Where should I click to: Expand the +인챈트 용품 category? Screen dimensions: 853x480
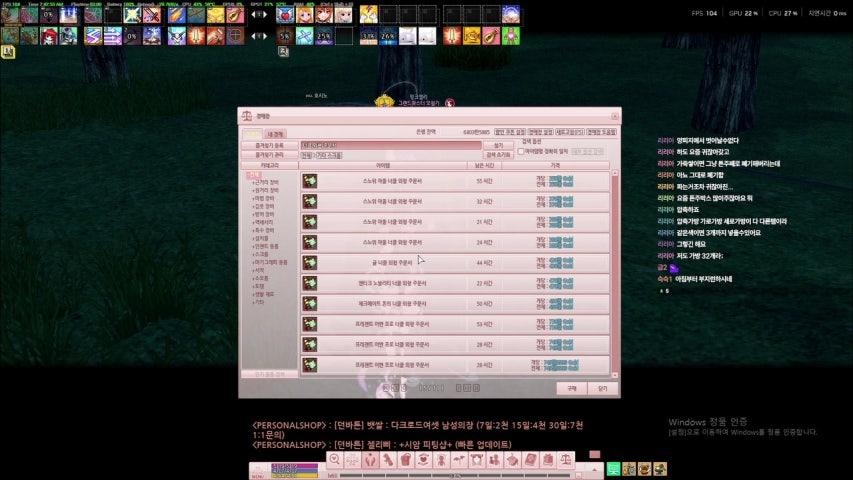click(266, 247)
